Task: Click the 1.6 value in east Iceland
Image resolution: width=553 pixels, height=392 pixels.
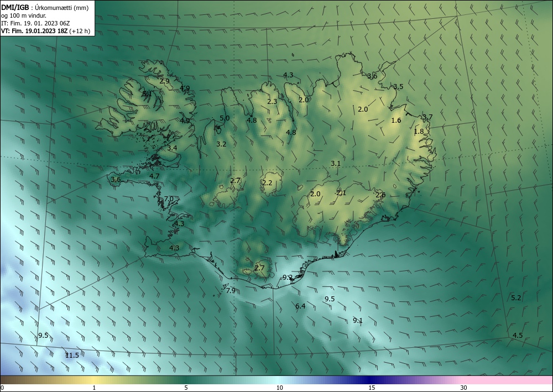Action: (x=396, y=120)
